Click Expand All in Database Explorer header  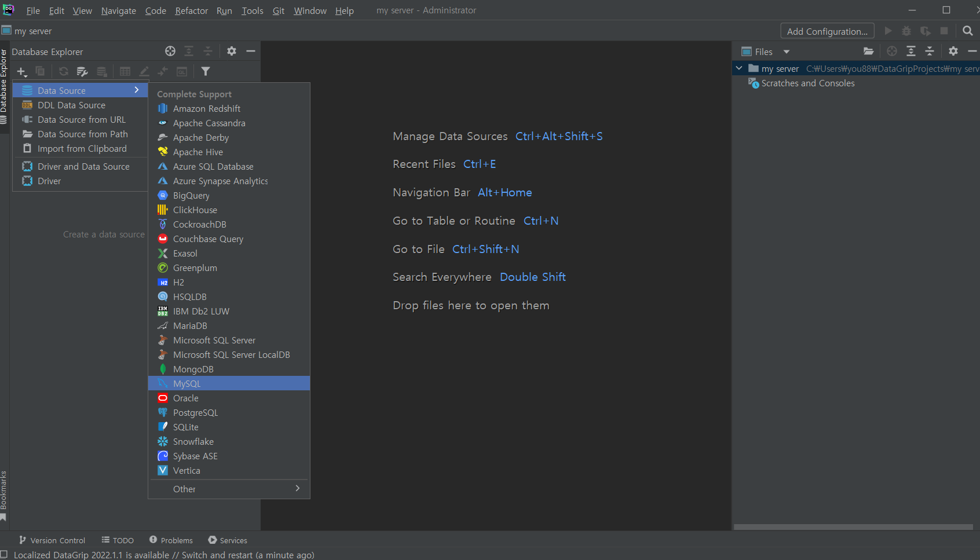click(x=189, y=51)
